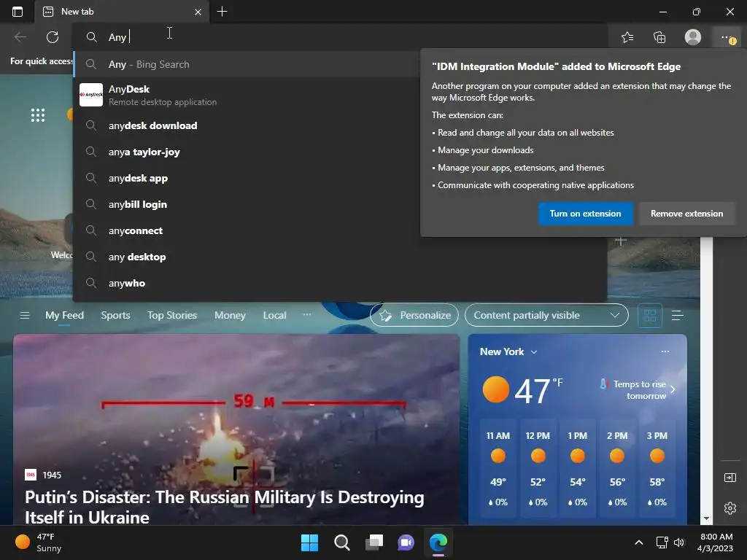Click the Edge icon on taskbar
747x560 pixels.
pos(438,542)
